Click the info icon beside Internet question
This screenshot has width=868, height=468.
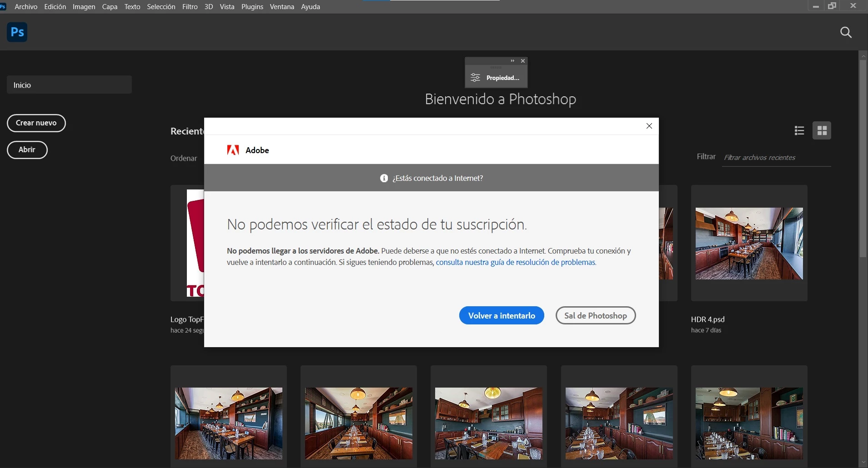[x=384, y=178]
